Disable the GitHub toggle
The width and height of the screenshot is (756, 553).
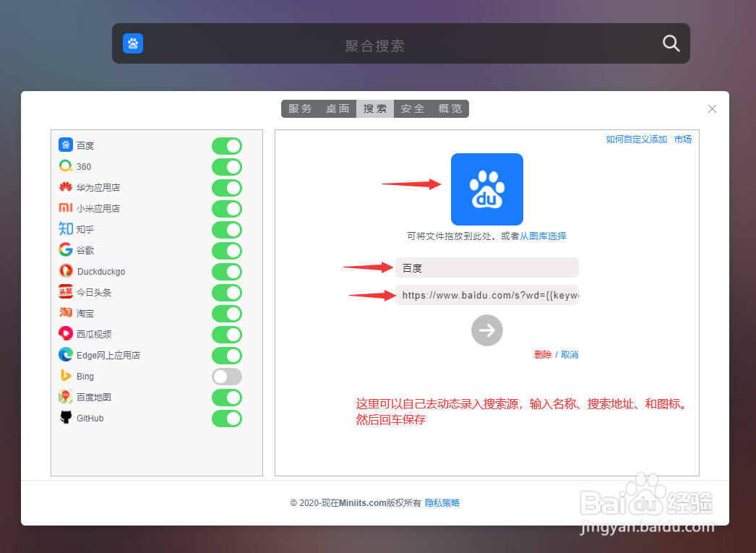(227, 419)
